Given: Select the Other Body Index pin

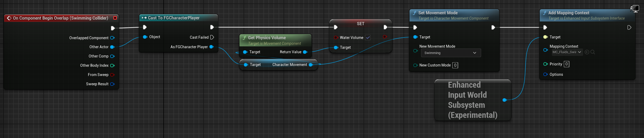Looking at the screenshot, I should point(112,65).
